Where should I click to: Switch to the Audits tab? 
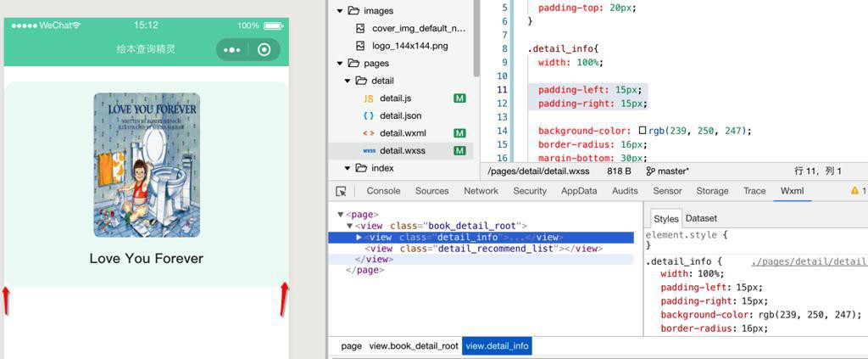point(625,191)
